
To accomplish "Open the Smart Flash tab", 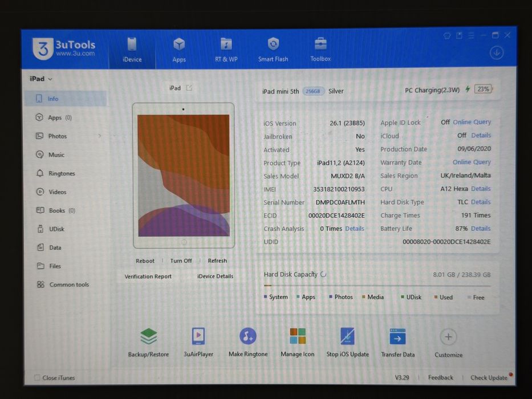I will (273, 50).
